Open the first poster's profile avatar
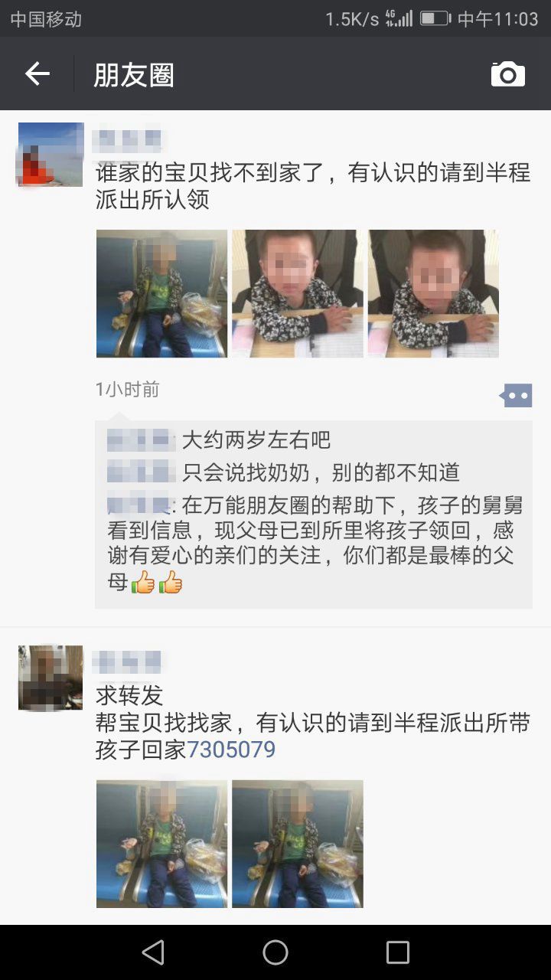551x980 pixels. point(51,155)
